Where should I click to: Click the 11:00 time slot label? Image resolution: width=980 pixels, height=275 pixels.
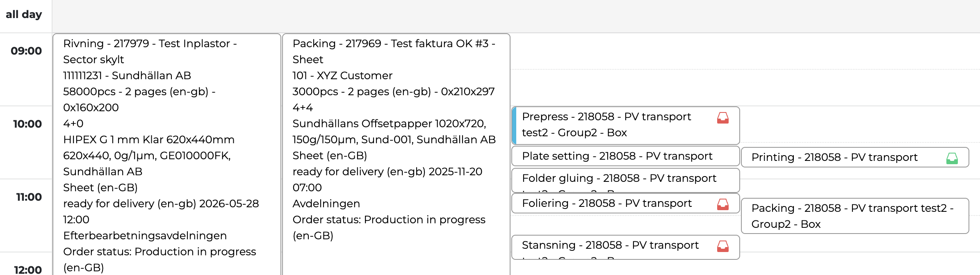click(x=29, y=197)
